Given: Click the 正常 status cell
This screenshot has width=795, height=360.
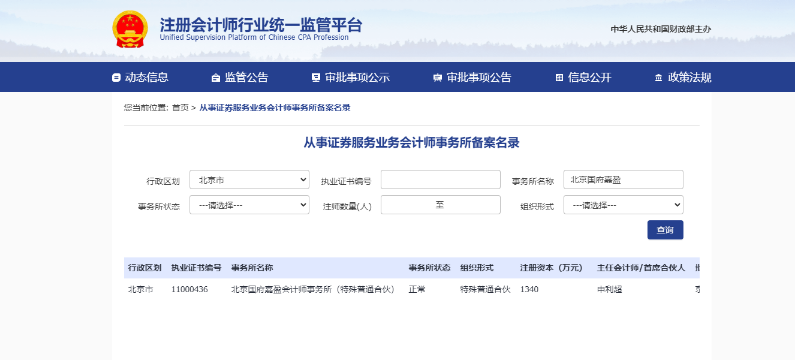Looking at the screenshot, I should pos(417,290).
